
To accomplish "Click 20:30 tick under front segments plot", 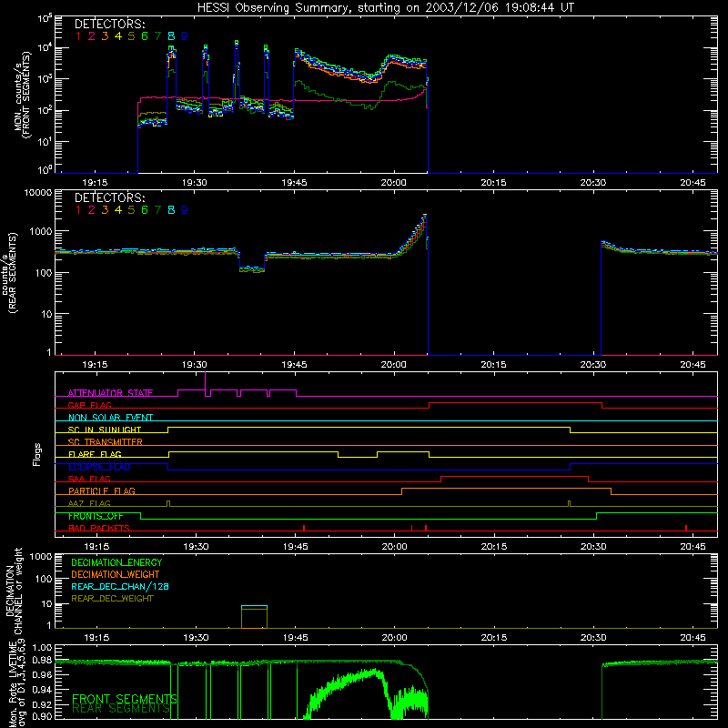I will coord(593,183).
